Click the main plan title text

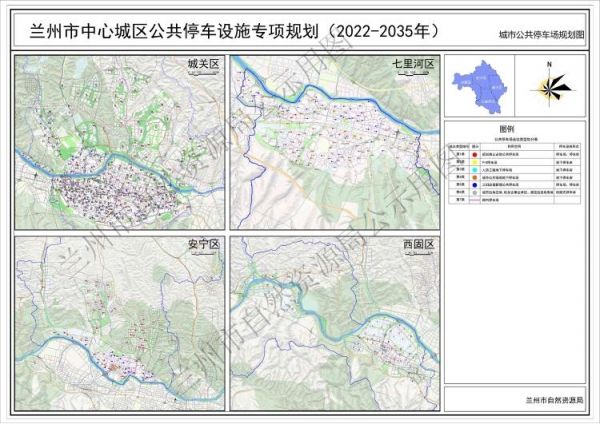pos(228,31)
